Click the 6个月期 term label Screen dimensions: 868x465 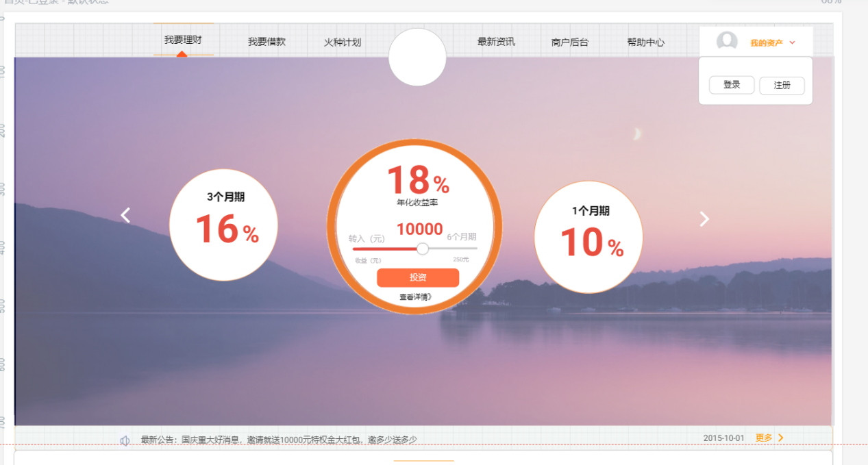tap(462, 237)
